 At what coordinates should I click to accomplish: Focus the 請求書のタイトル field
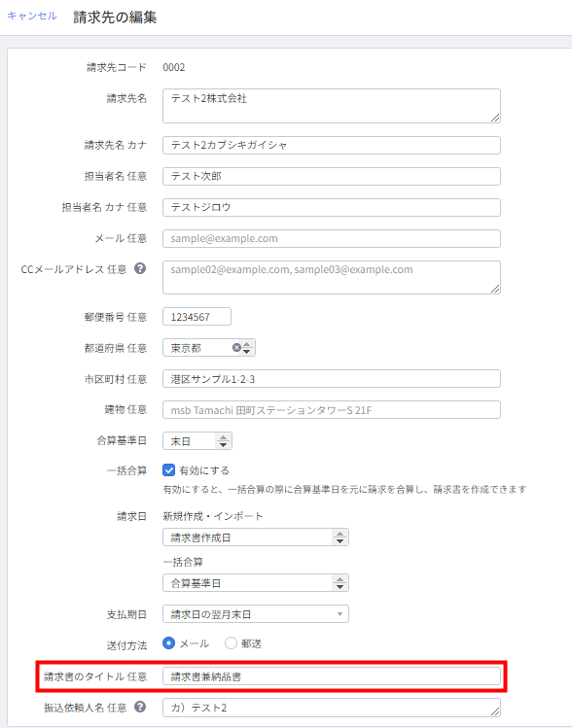(x=332, y=676)
